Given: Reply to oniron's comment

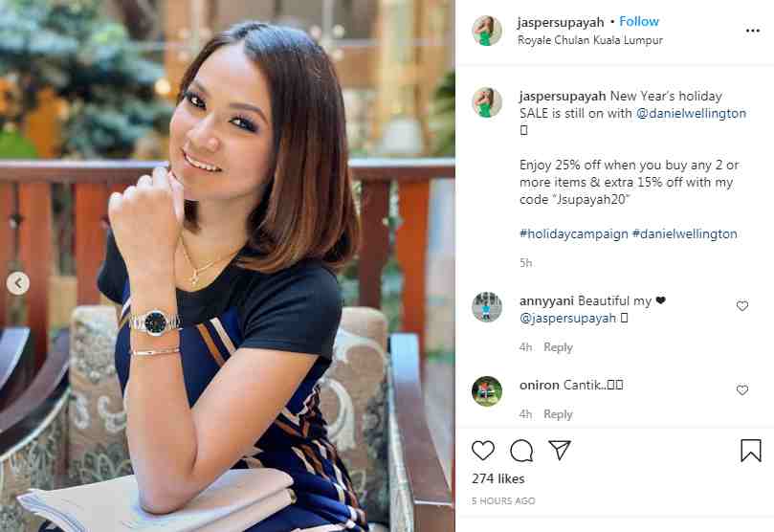Looking at the screenshot, I should coord(558,414).
